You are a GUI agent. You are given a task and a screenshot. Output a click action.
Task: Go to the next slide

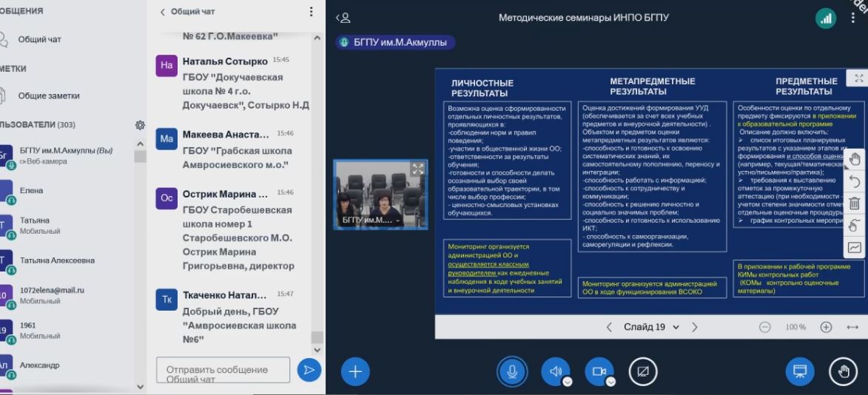[x=695, y=327]
